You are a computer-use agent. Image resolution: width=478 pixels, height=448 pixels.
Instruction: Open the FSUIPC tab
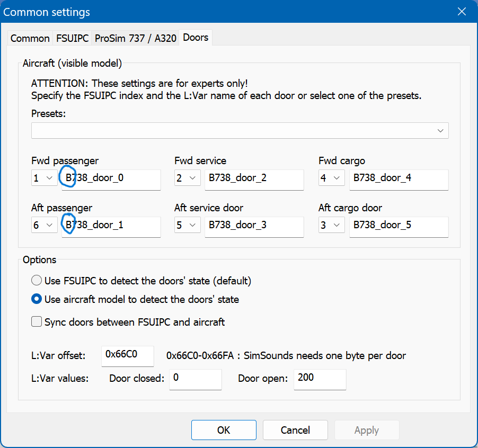tap(72, 38)
